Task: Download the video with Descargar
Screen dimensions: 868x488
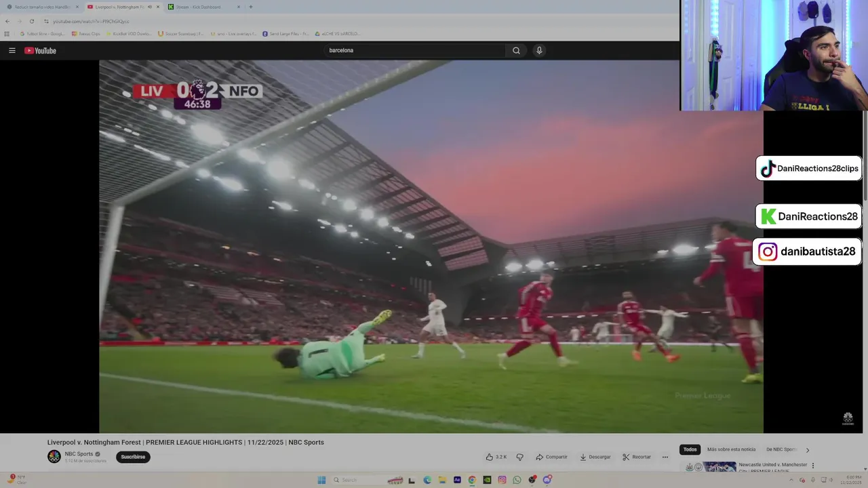Action: coord(595,457)
